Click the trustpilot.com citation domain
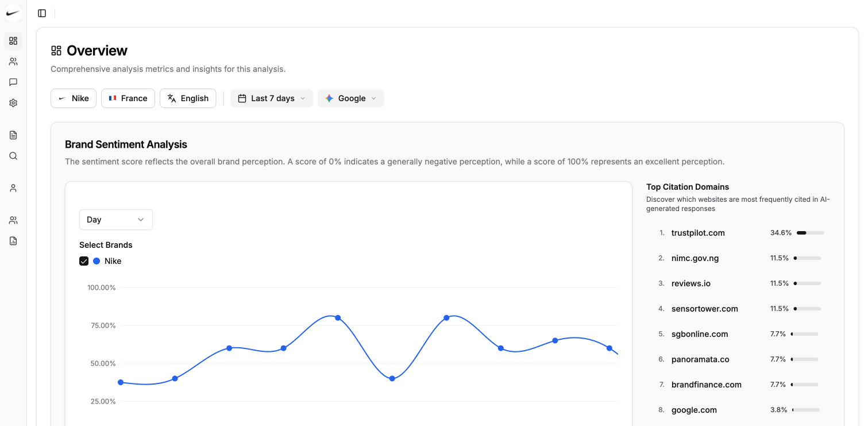This screenshot has height=426, width=868. (698, 233)
